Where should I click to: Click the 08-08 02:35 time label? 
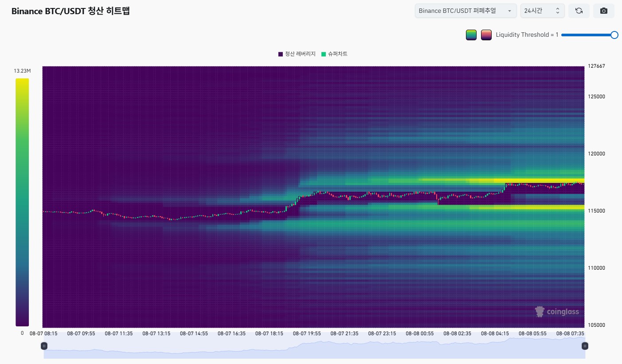[x=458, y=333]
